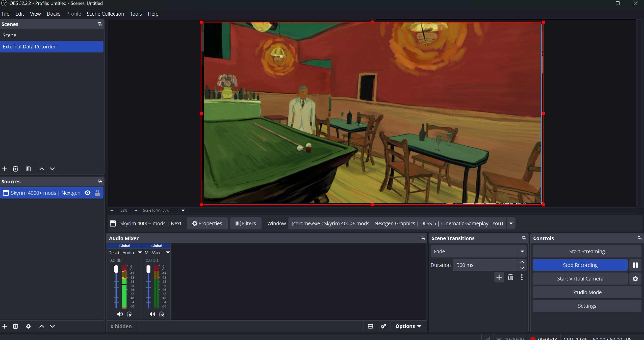
Task: Toggle Start Virtual Camera
Action: pyautogui.click(x=580, y=279)
